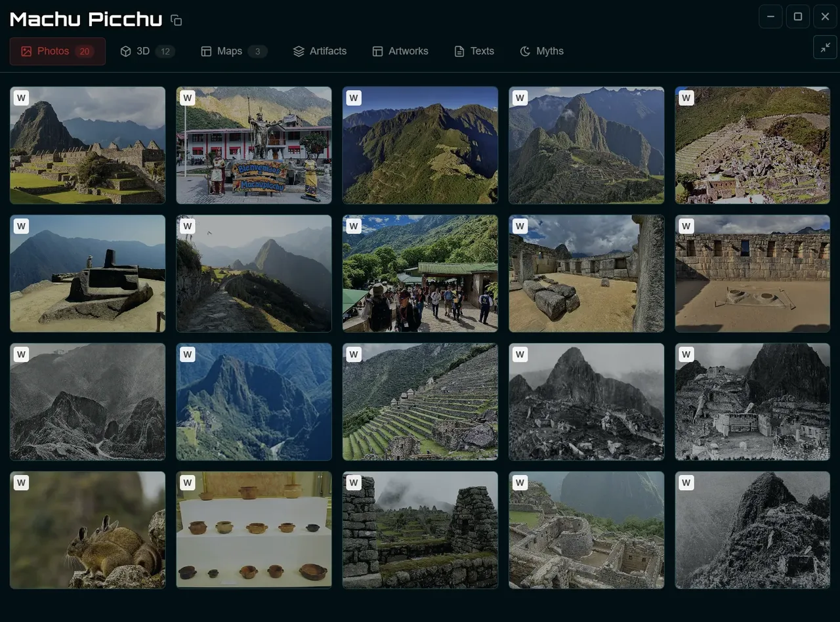
Task: Open the Intihuatana stone thumbnail
Action: point(87,274)
